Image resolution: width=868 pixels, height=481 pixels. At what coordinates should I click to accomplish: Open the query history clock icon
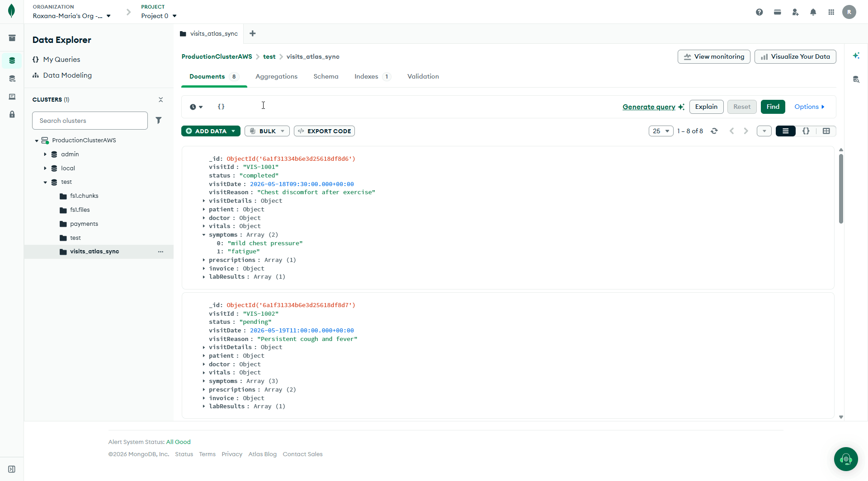196,107
